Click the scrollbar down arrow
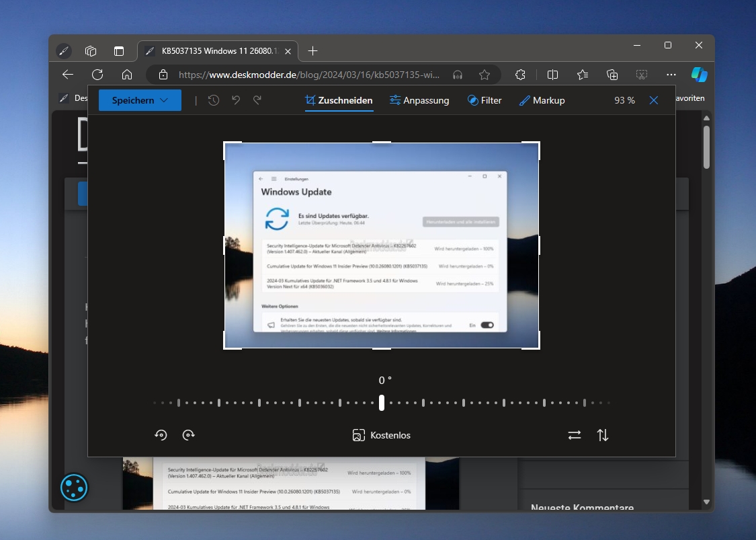 tap(706, 502)
